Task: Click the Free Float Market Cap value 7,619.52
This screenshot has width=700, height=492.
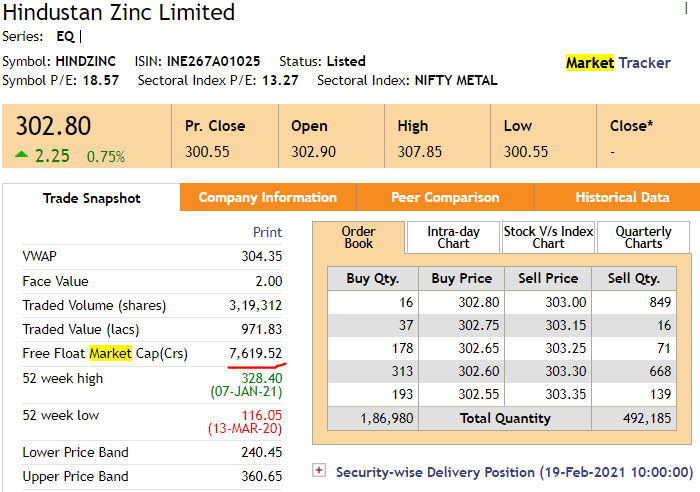Action: (255, 353)
